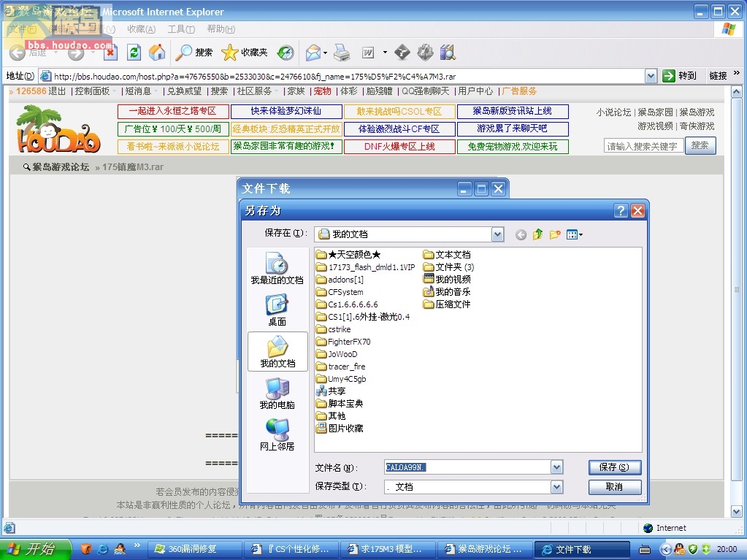Open the 工具(T) menu

181,29
